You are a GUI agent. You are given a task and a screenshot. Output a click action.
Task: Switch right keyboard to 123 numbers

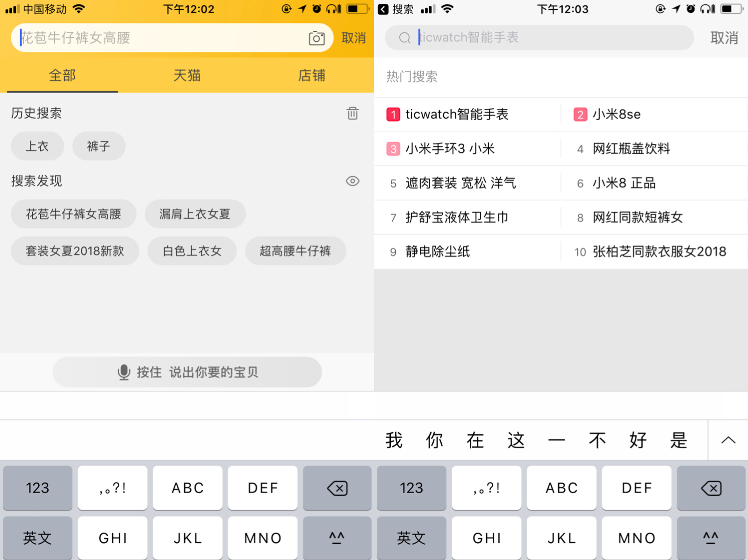coord(411,488)
